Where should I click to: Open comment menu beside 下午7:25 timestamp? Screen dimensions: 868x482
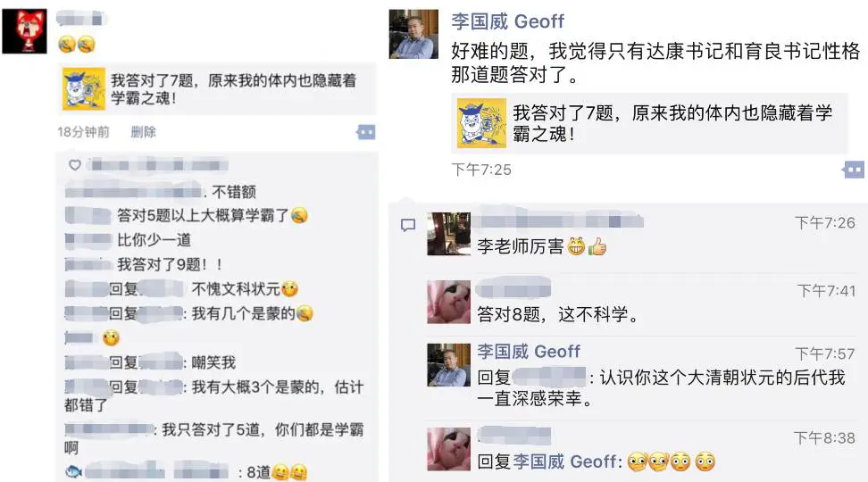point(853,170)
